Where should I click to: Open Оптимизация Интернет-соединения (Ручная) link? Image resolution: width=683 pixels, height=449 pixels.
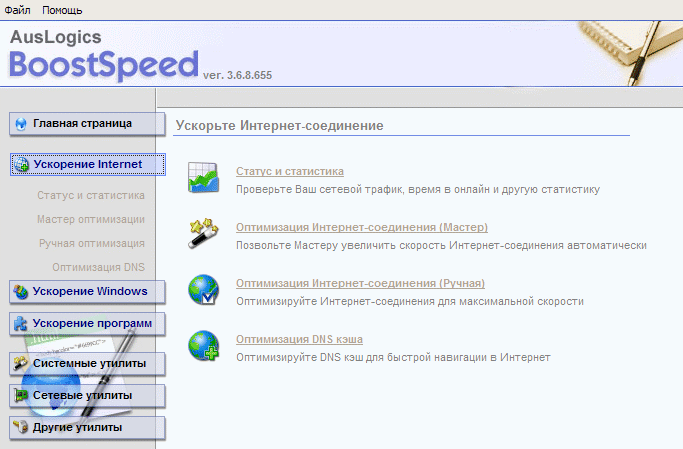click(x=360, y=284)
